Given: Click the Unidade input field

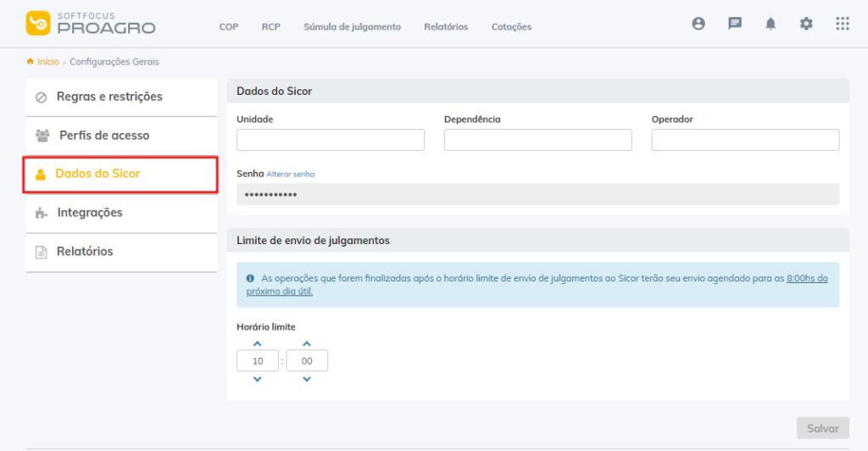Looking at the screenshot, I should pos(331,140).
